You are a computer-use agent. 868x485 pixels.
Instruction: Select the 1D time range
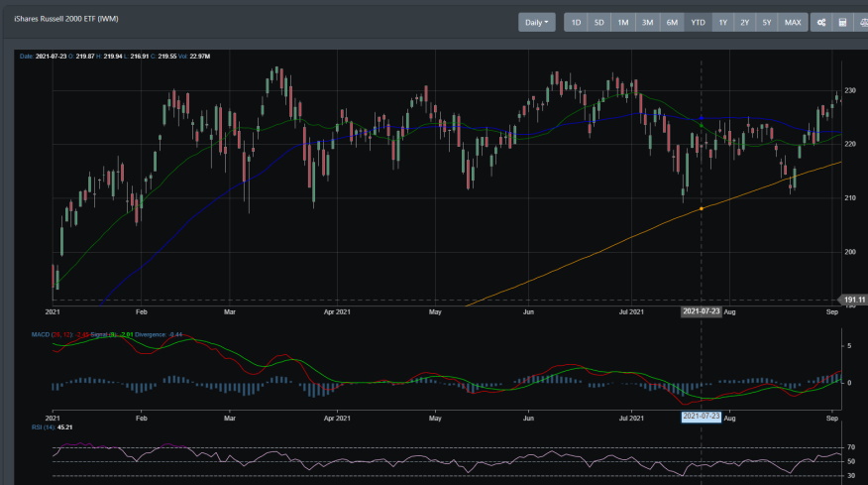pos(576,22)
